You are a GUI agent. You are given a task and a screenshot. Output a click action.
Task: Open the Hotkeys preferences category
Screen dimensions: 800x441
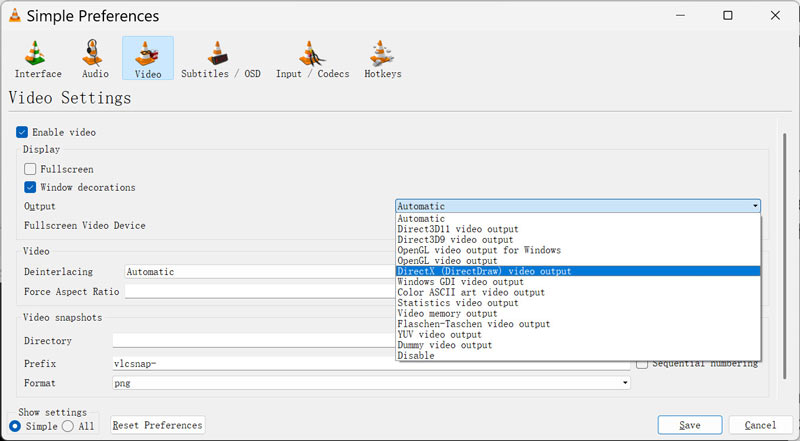pos(383,59)
